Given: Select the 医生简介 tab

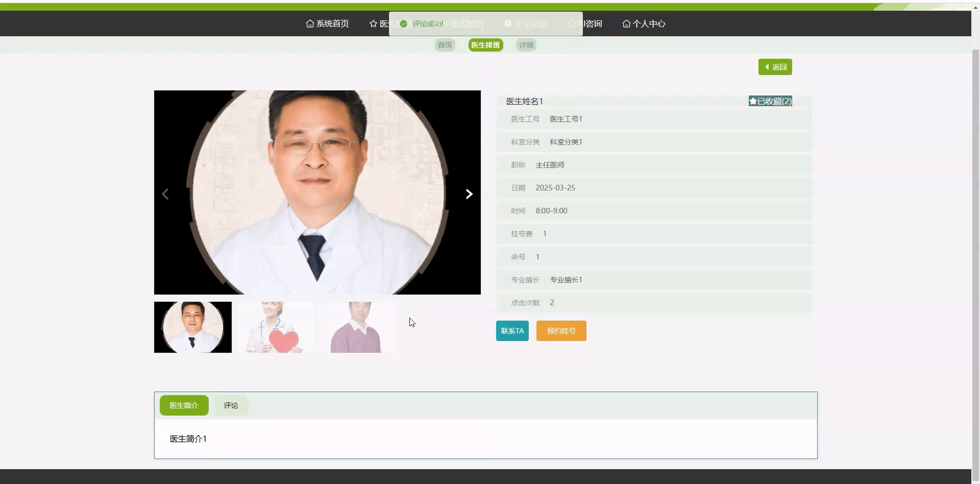Looking at the screenshot, I should pyautogui.click(x=184, y=405).
